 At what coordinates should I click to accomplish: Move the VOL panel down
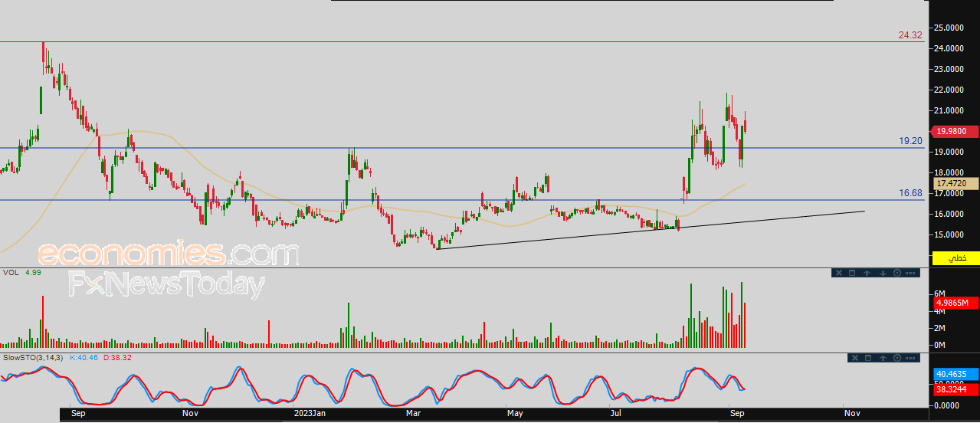coord(883,273)
